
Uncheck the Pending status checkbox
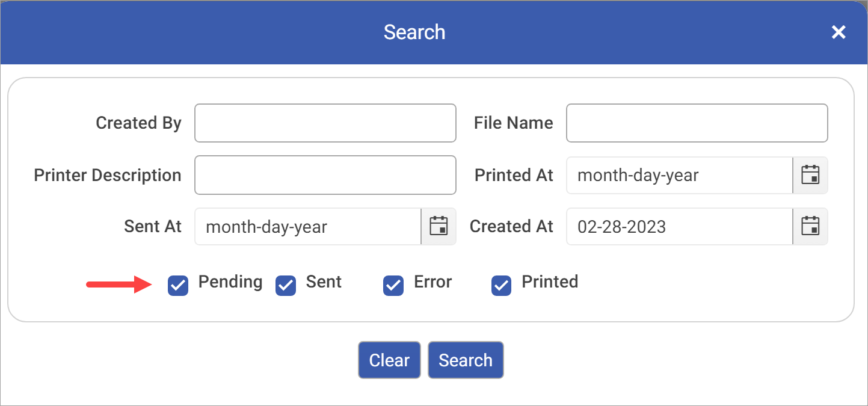(178, 285)
